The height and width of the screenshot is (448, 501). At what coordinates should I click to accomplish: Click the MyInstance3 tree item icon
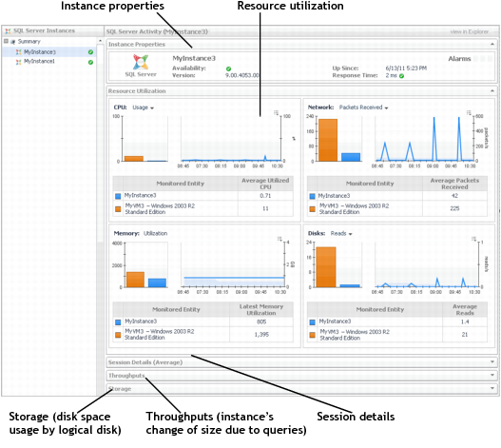(19, 52)
